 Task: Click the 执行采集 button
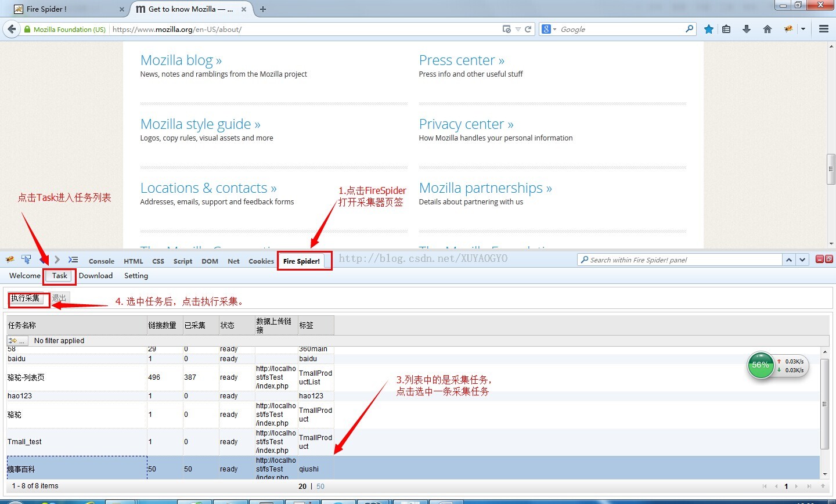[x=26, y=298]
